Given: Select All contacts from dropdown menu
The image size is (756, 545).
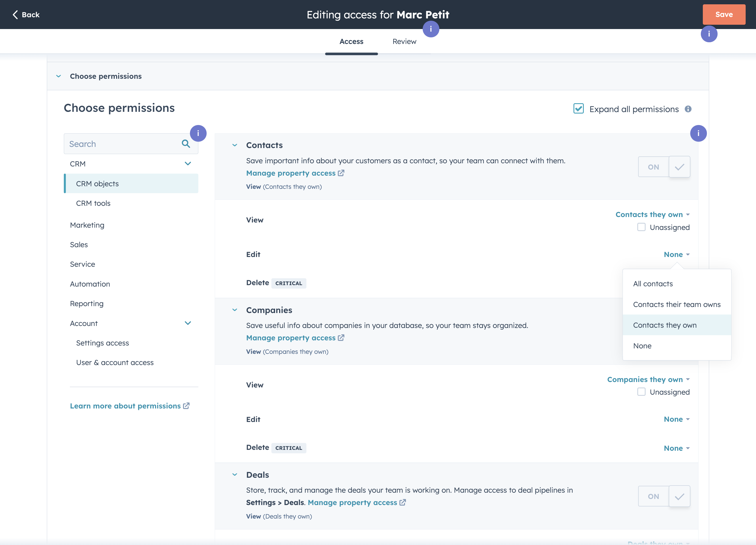Looking at the screenshot, I should [x=677, y=284].
